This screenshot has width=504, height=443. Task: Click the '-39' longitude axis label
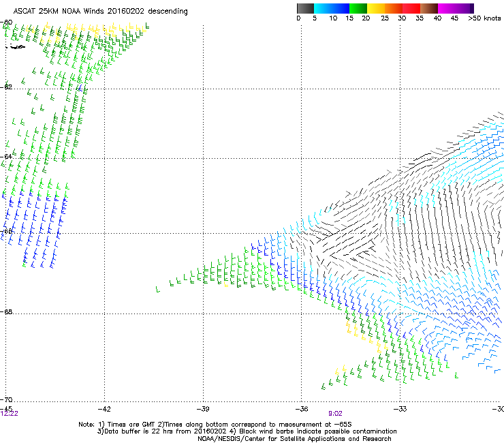(x=203, y=409)
